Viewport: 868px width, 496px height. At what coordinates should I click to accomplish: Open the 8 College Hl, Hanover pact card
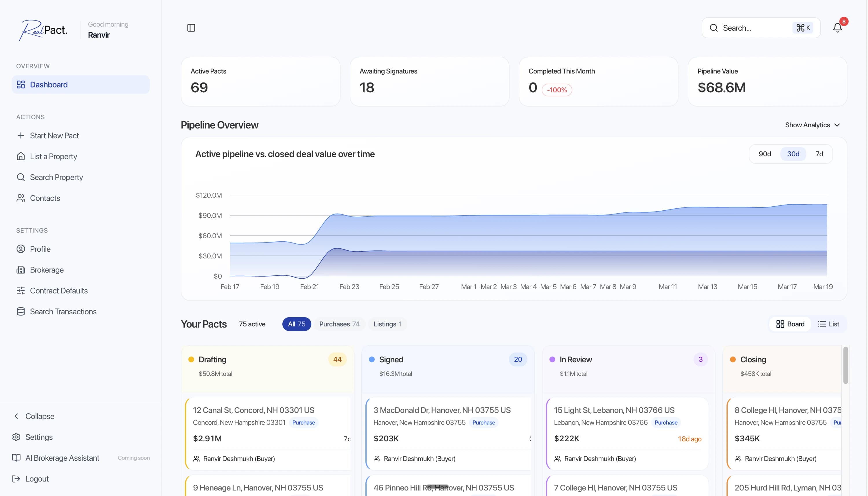point(784,434)
